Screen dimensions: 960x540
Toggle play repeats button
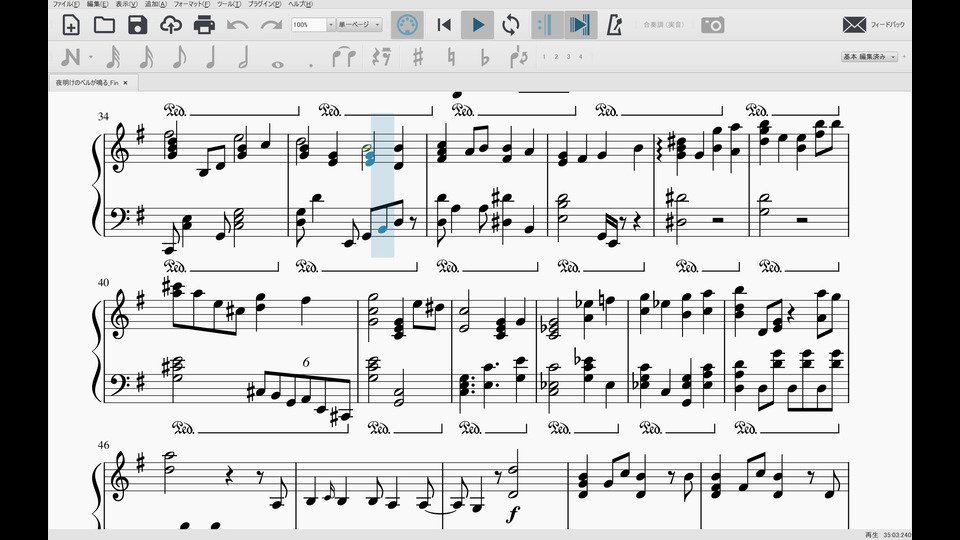coord(547,25)
